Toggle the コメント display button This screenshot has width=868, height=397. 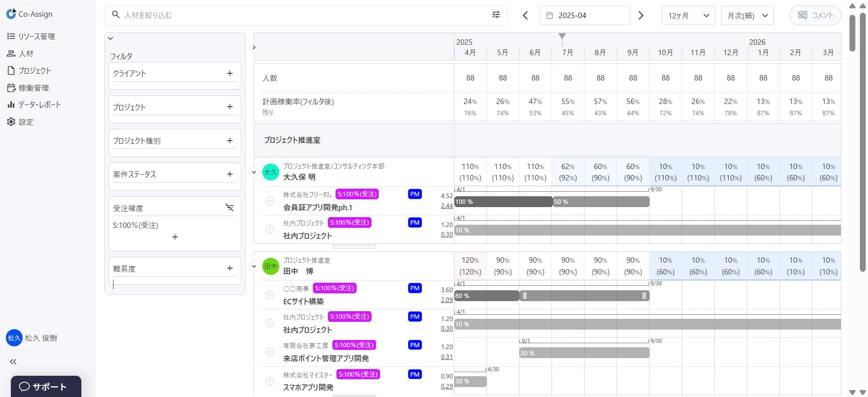point(815,15)
